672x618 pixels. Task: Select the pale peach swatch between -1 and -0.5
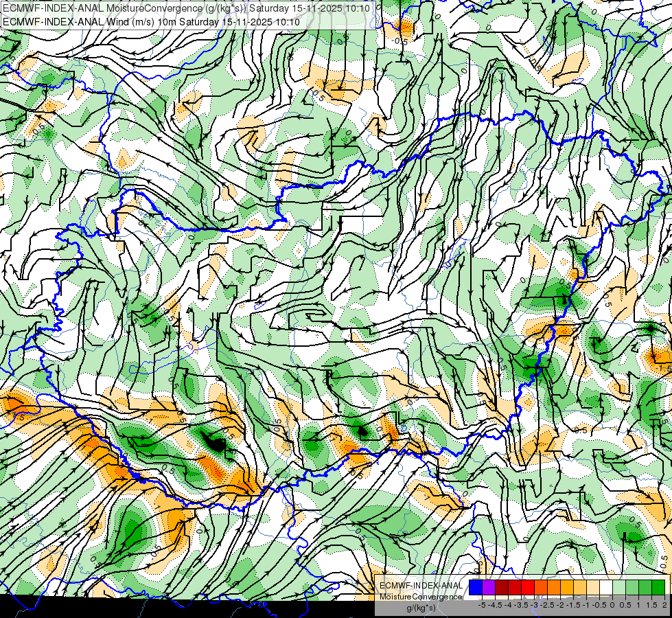click(593, 587)
